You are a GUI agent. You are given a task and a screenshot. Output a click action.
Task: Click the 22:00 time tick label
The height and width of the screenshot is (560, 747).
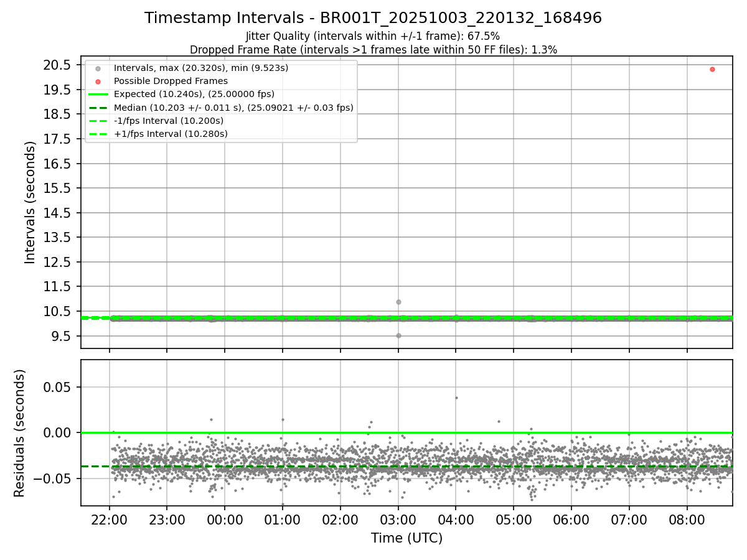point(110,518)
